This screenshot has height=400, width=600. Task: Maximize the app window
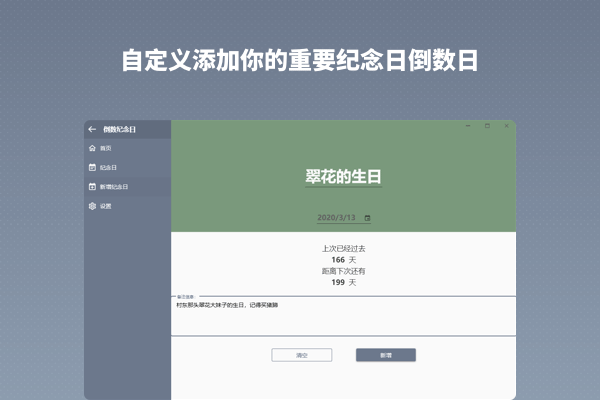[487, 126]
